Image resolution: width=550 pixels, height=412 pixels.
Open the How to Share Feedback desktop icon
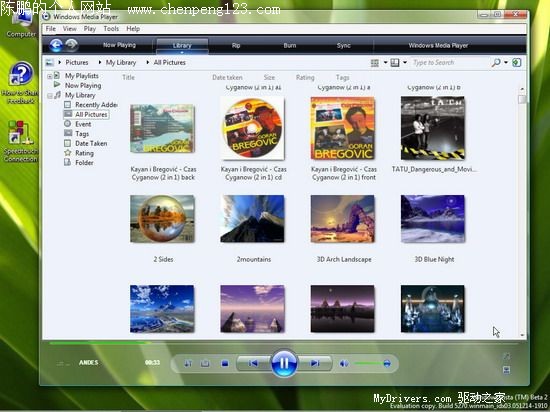(20, 83)
